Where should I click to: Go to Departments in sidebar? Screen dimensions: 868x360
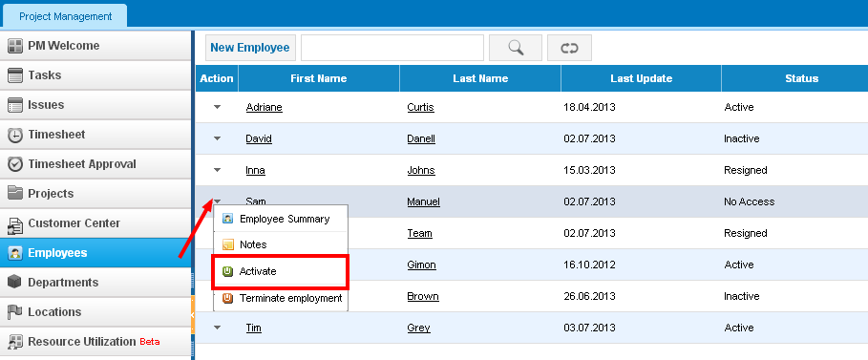[95, 283]
